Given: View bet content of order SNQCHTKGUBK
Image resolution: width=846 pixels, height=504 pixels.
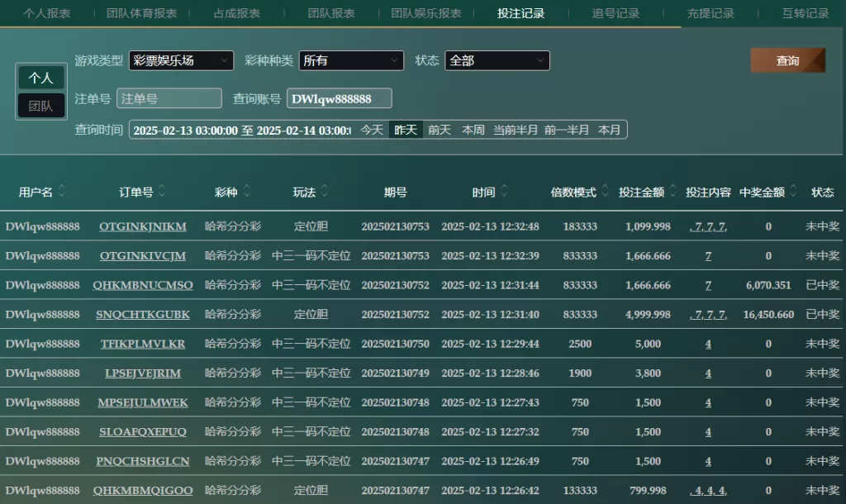Looking at the screenshot, I should [708, 315].
